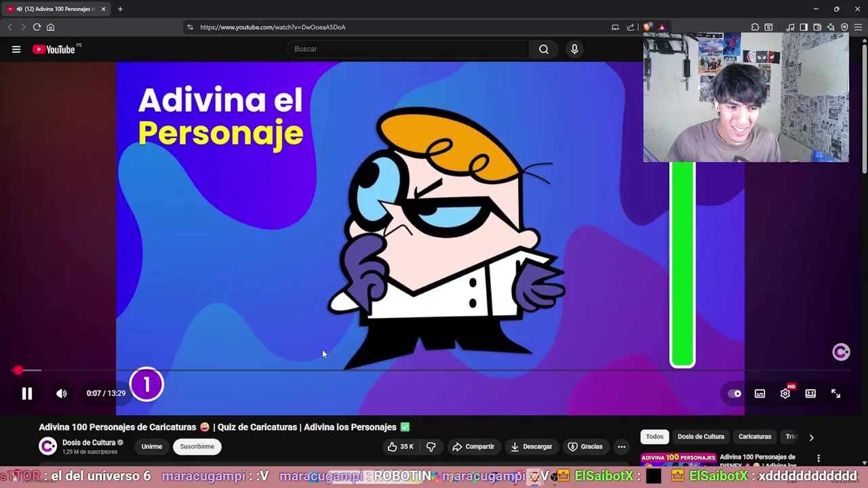
Task: Dislike the video
Action: pos(431,447)
